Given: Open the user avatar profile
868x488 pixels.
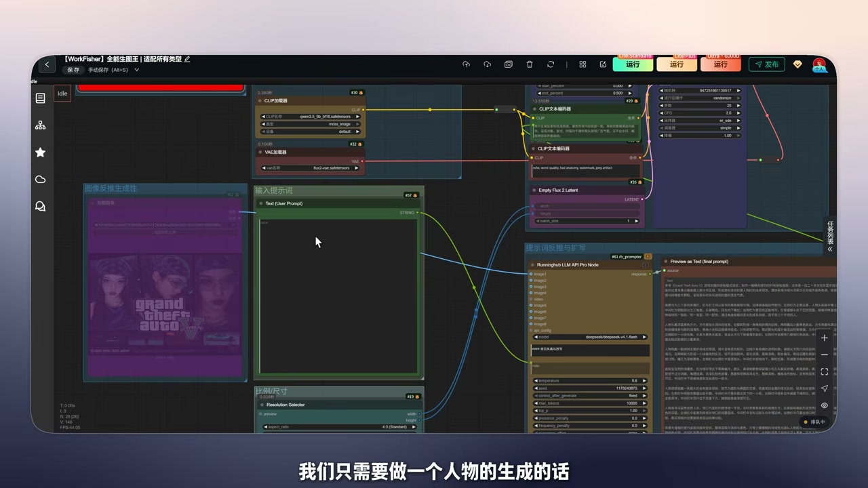Looking at the screenshot, I should click(820, 65).
